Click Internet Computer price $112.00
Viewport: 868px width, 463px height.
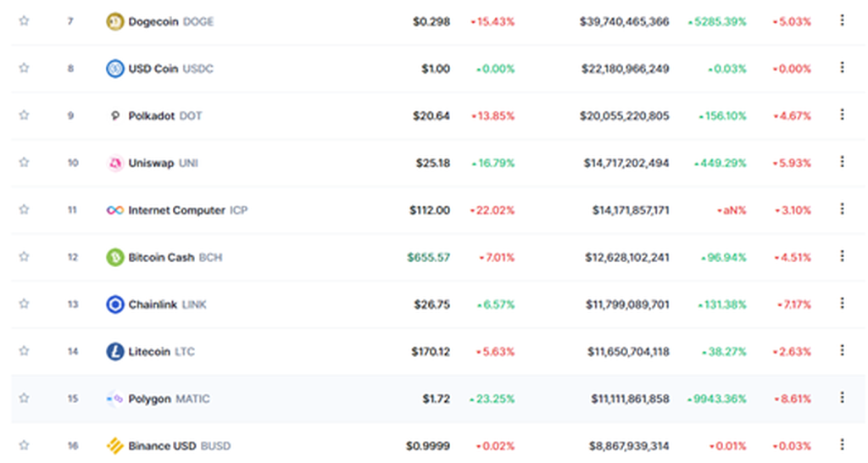click(430, 210)
